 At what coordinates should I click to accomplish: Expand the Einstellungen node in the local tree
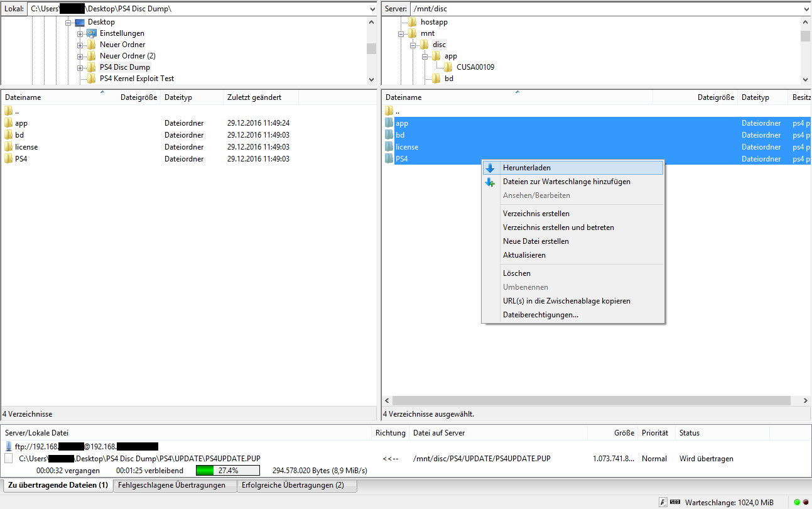pos(80,33)
